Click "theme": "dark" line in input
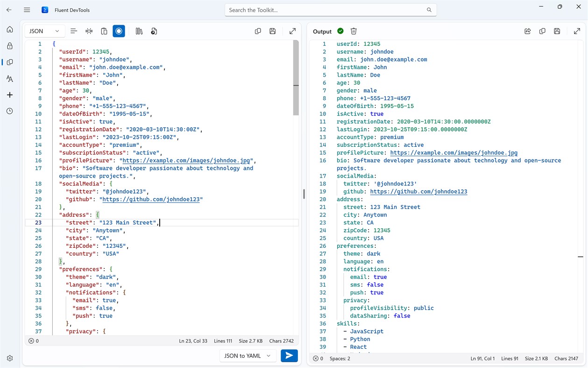This screenshot has height=368, width=588. 92,277
